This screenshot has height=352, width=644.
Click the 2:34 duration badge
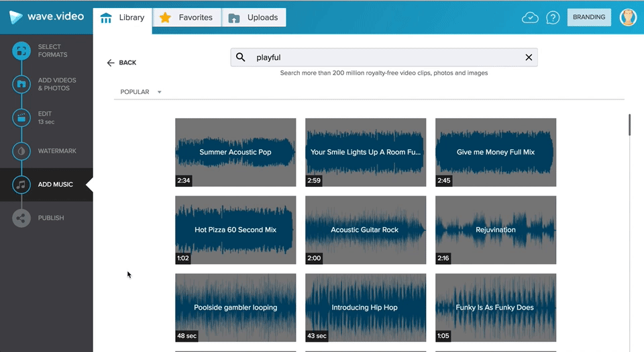[184, 181]
